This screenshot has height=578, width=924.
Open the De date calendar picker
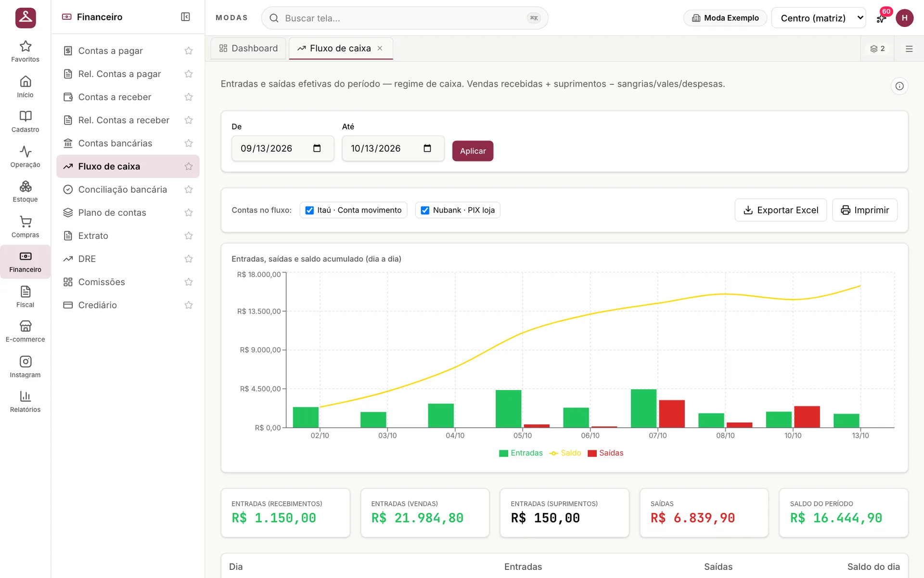[317, 148]
